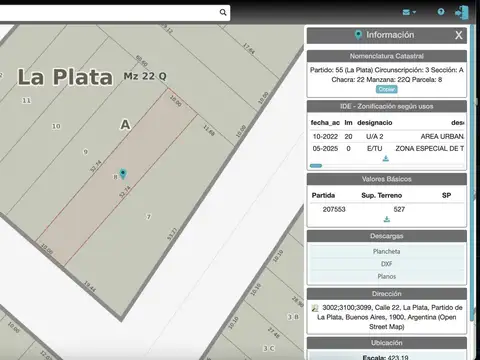Download the Valores Básicos table icon
480x360 pixels.
pos(387,219)
